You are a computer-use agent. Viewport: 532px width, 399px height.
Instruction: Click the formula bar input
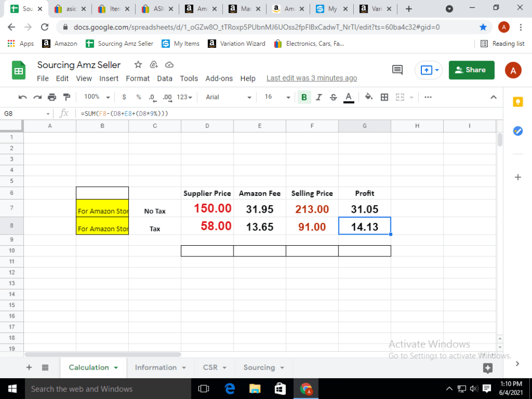288,114
